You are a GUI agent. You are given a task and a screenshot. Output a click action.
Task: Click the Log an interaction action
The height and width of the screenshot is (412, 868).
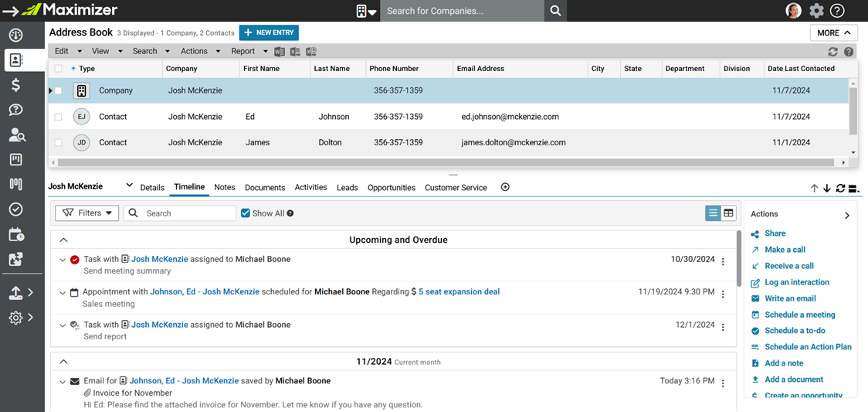tap(797, 282)
